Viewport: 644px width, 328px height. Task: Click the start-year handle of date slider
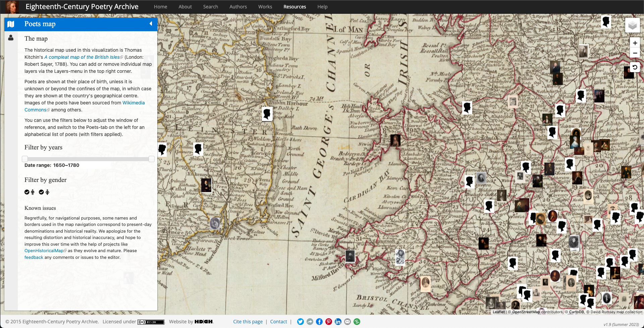pos(25,159)
